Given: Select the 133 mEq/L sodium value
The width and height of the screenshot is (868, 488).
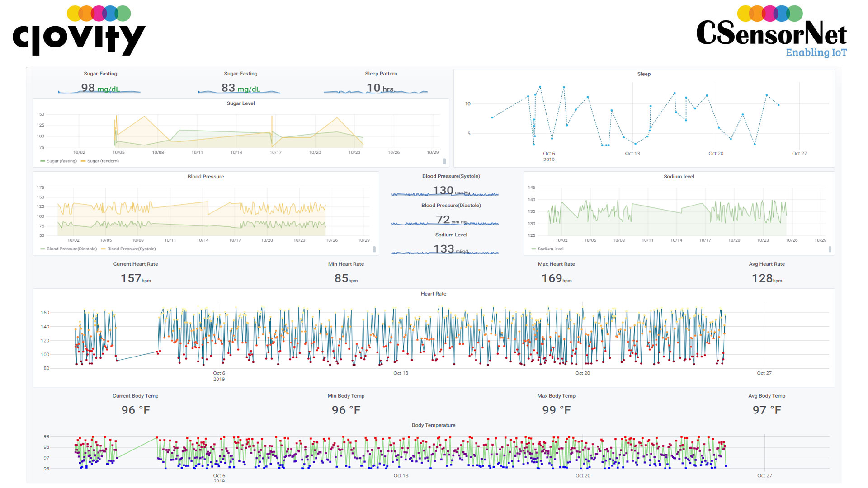Looking at the screenshot, I should tap(451, 249).
